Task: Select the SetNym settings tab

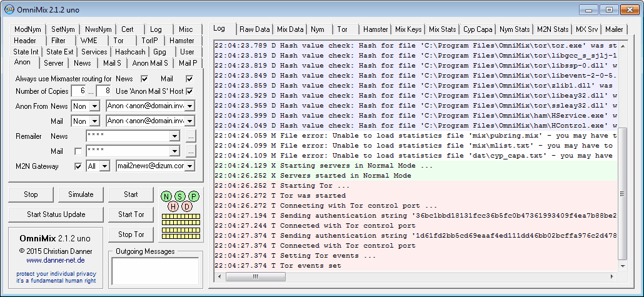Action: pyautogui.click(x=63, y=29)
